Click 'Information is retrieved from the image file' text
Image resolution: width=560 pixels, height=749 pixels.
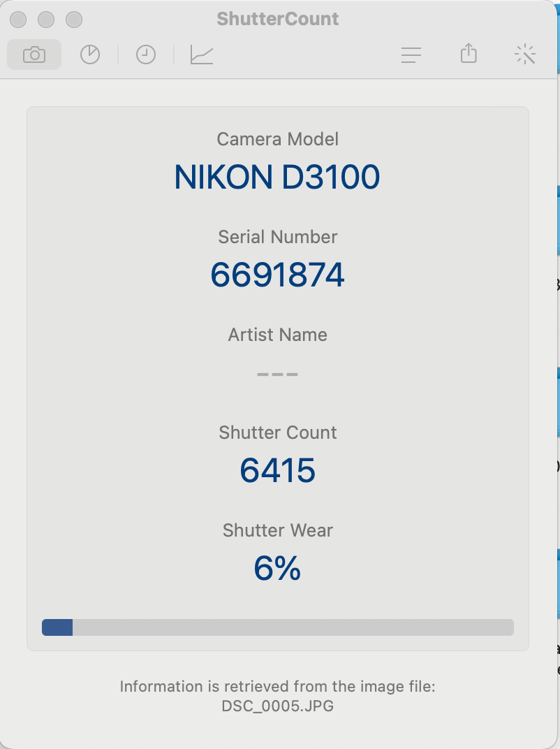(x=277, y=686)
